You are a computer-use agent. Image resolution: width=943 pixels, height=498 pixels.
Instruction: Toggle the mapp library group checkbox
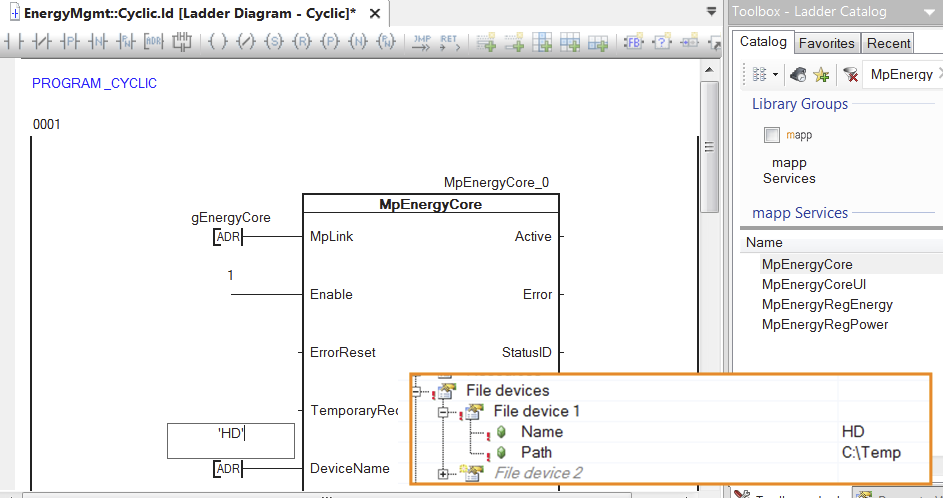pos(772,135)
